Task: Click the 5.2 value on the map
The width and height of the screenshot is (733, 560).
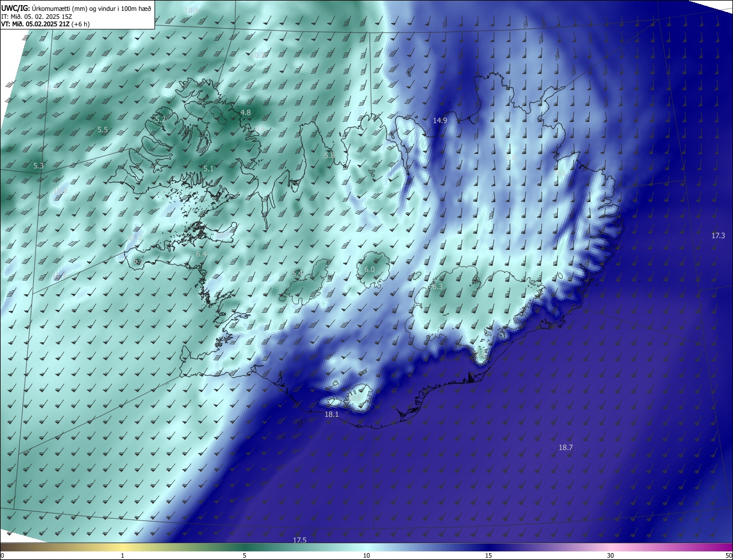Action: point(161,119)
